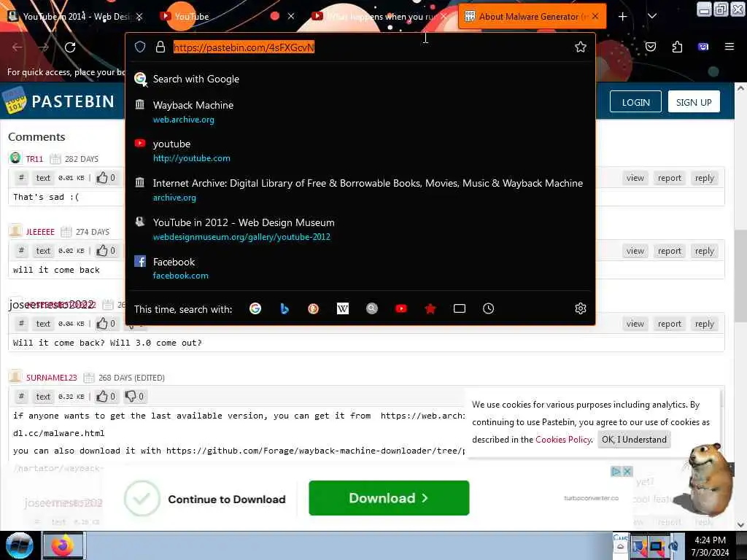Select YouTube in 2012 Web Design Museum
This screenshot has width=747, height=560.
360,229
